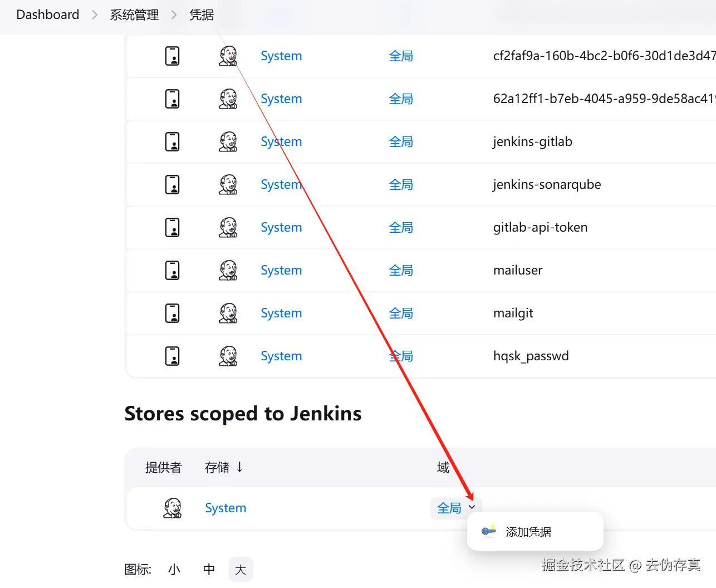The width and height of the screenshot is (716, 588).
Task: Open 系统管理 breadcrumb
Action: [134, 15]
